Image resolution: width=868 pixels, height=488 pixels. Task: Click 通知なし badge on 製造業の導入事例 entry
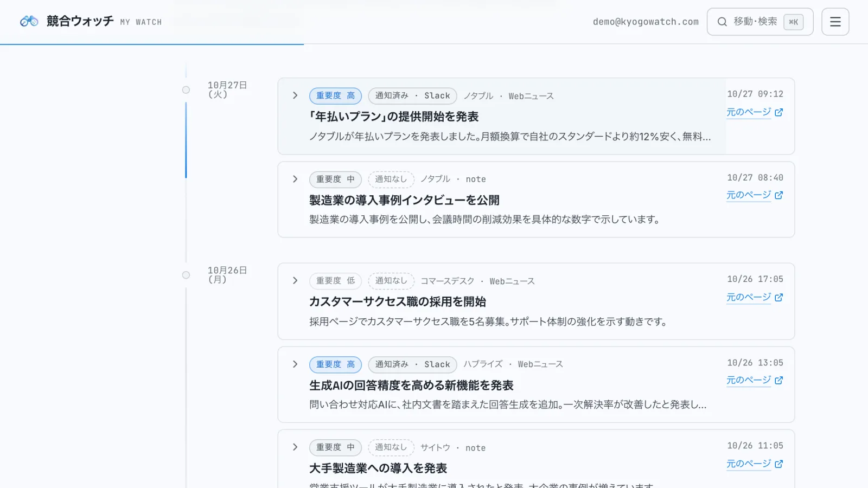pyautogui.click(x=391, y=179)
